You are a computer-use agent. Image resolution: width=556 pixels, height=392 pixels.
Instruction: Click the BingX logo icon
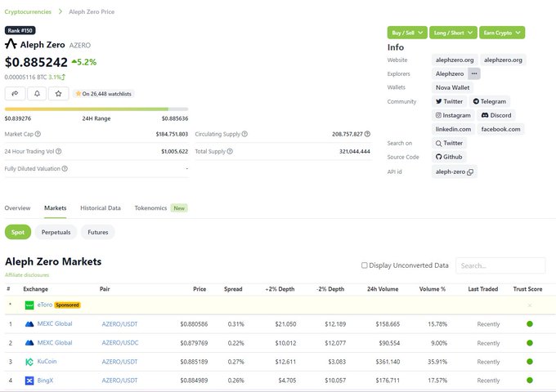29,381
